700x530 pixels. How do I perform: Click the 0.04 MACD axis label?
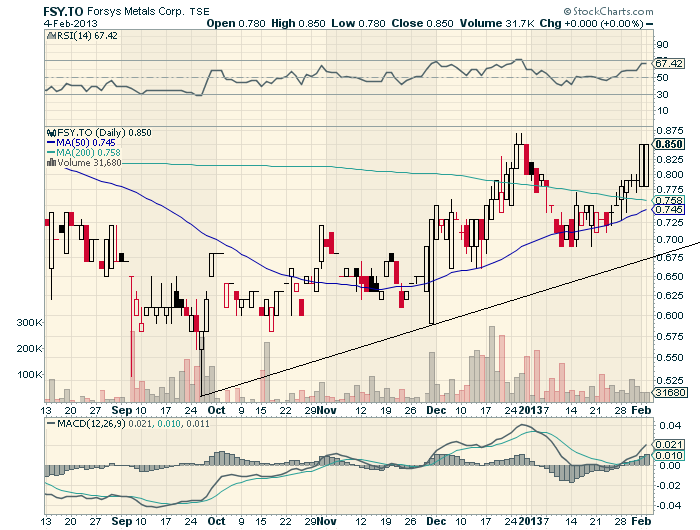tap(670, 425)
